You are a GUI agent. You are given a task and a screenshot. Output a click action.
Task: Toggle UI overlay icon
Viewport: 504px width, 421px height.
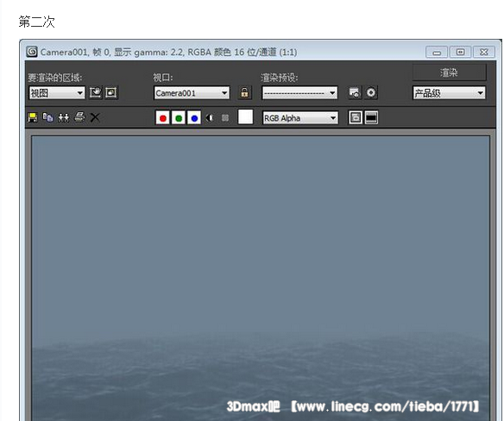coord(356,117)
